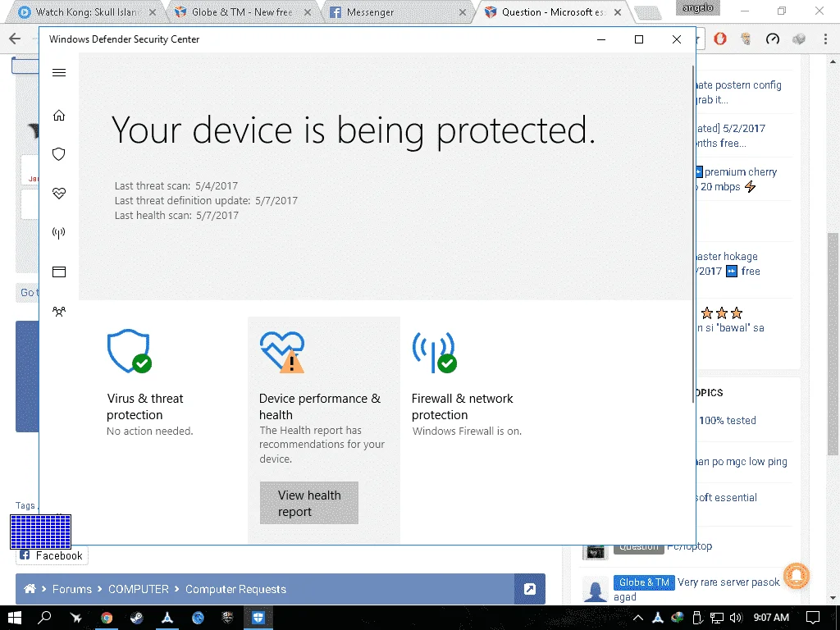This screenshot has width=840, height=630.
Task: Click Forums breadcrumb link
Action: click(x=72, y=589)
